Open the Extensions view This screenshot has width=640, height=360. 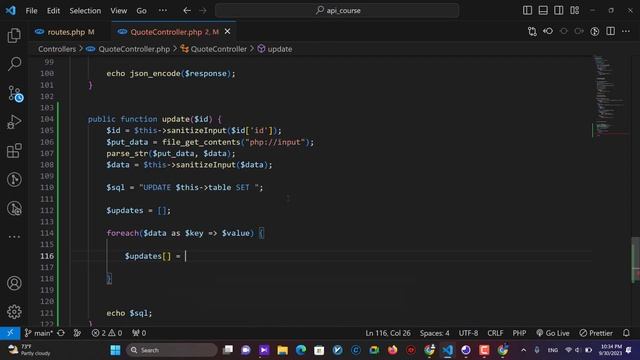14,151
